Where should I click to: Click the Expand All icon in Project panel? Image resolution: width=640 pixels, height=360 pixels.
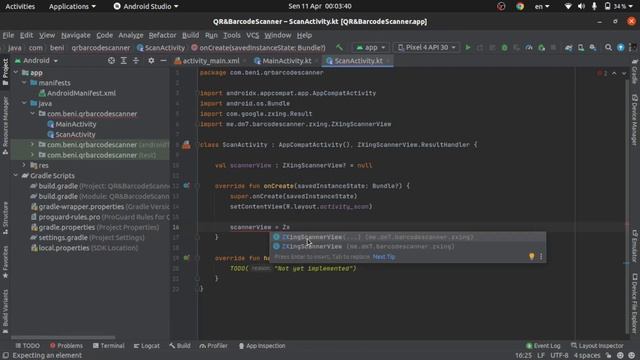tap(123, 60)
